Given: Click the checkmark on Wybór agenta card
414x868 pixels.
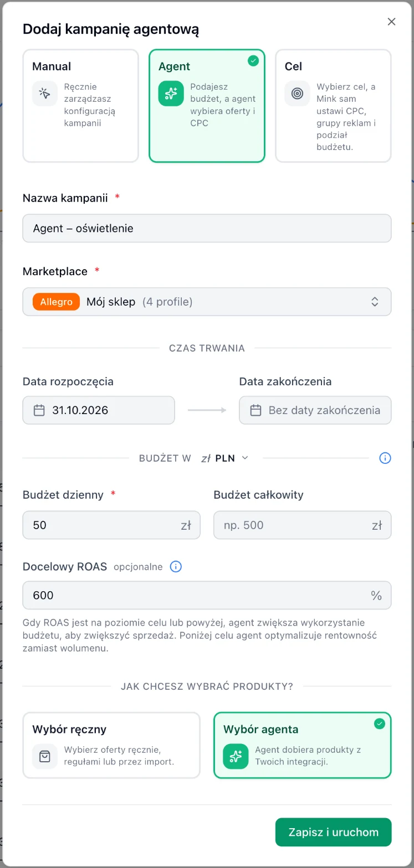Looking at the screenshot, I should coord(380,724).
